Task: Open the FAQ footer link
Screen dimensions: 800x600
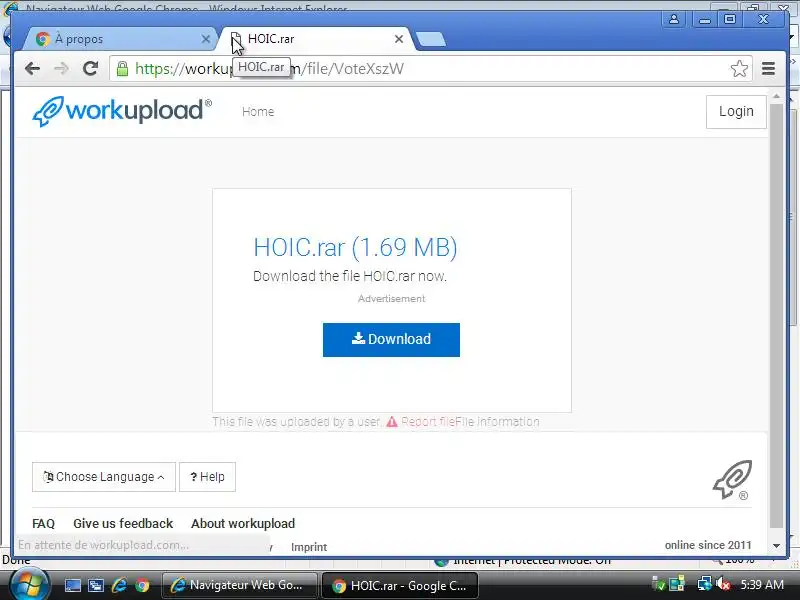Action: coord(43,523)
